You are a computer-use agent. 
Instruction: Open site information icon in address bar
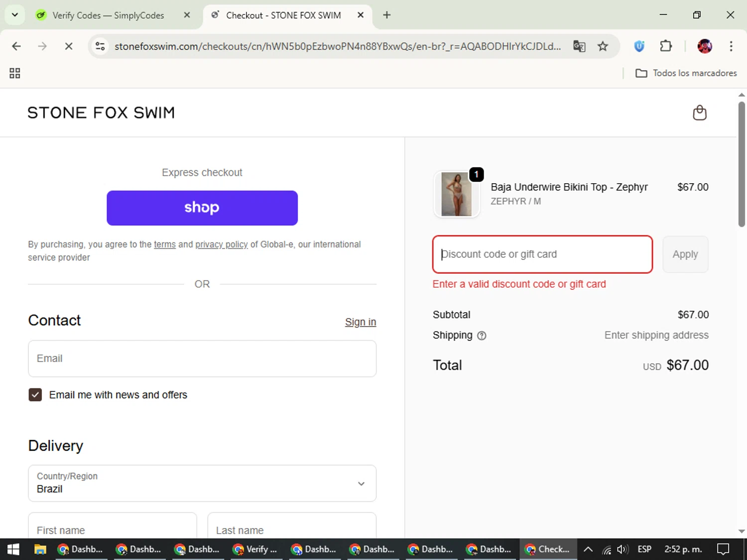point(100,46)
